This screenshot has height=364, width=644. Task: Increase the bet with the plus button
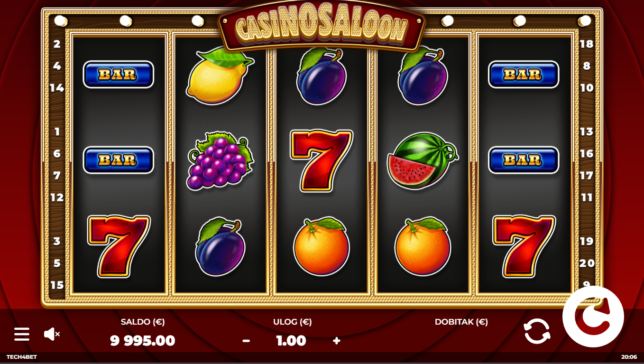pyautogui.click(x=337, y=340)
